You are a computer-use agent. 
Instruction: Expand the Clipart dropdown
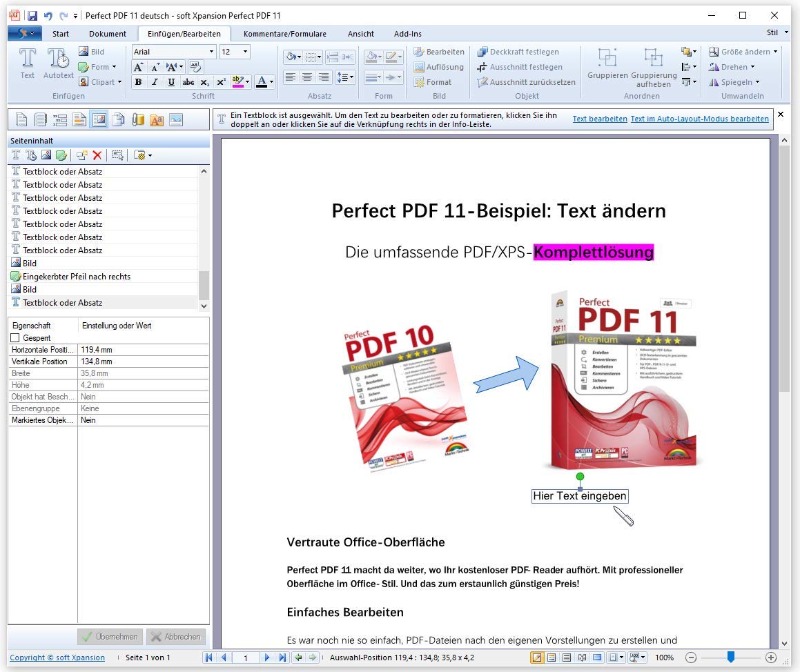click(120, 82)
